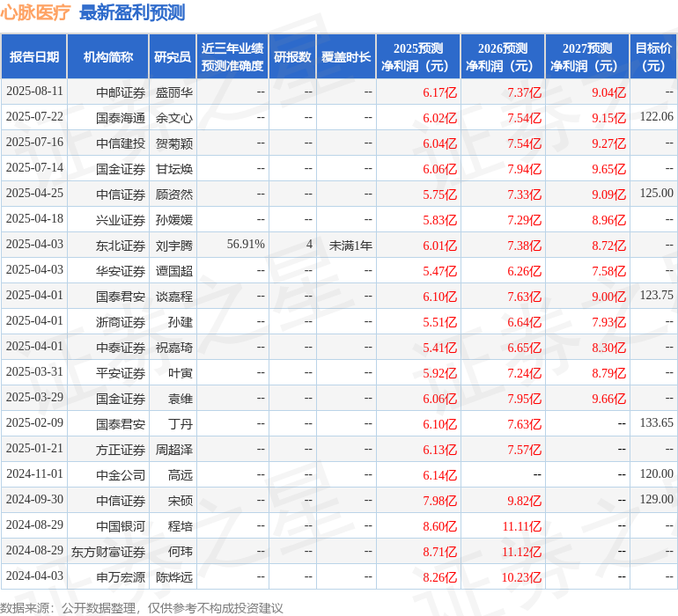This screenshot has height=616, width=678.
Task: Click the 数据来源 disclaimer footer text
Action: [x=142, y=608]
